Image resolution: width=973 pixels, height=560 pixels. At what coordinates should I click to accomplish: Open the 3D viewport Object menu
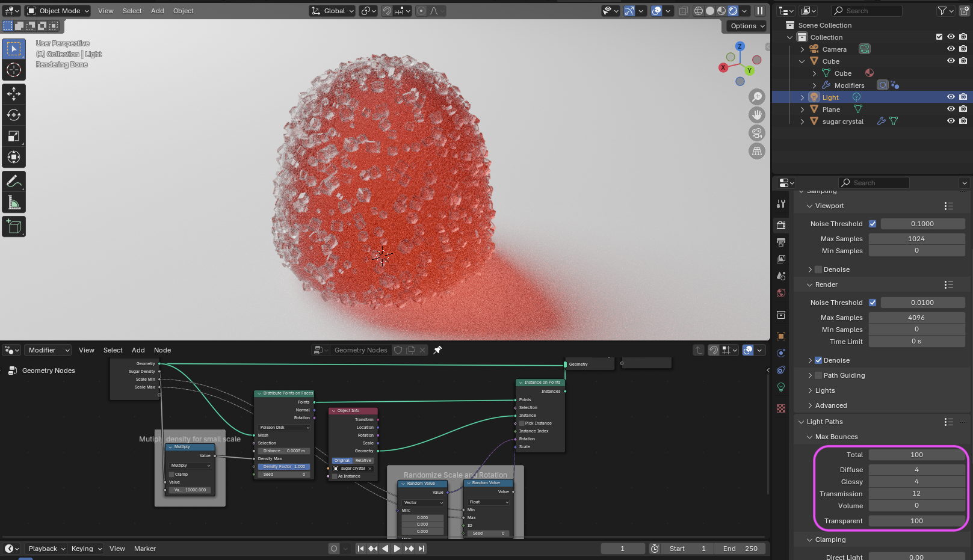point(184,11)
